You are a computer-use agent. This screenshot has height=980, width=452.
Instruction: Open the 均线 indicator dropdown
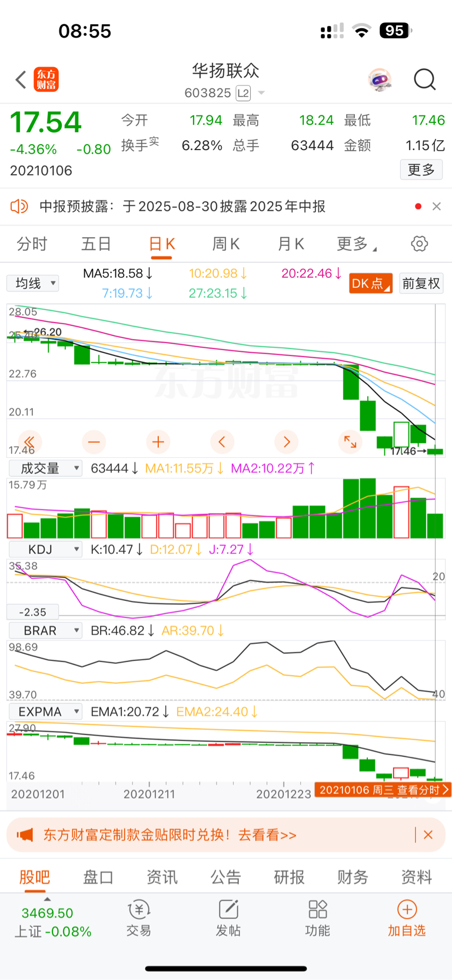tap(33, 284)
